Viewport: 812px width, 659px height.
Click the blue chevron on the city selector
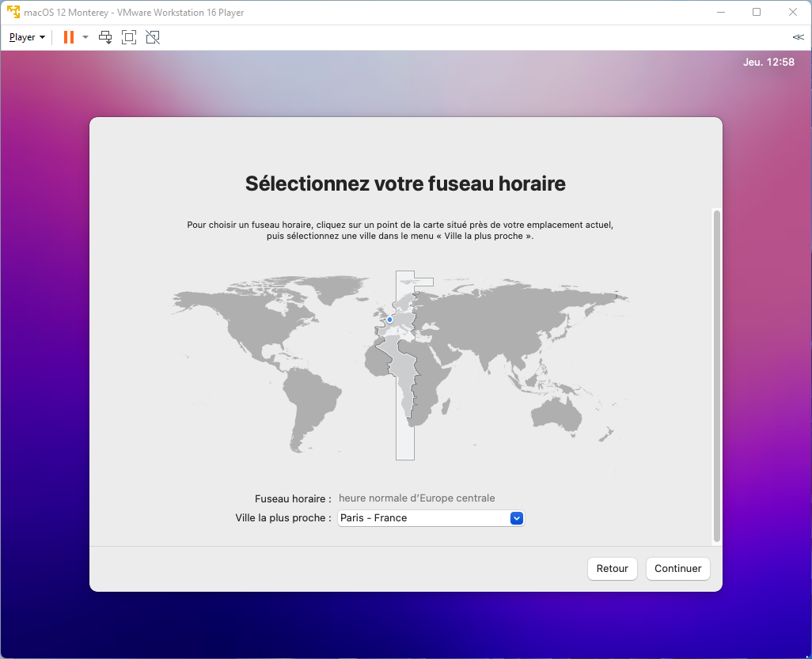pos(516,518)
